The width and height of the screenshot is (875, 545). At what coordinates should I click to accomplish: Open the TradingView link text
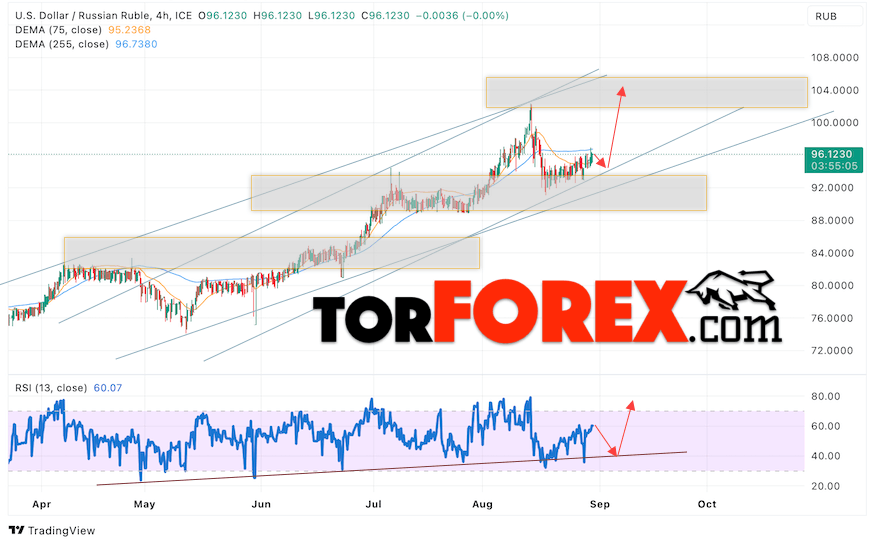click(x=61, y=530)
